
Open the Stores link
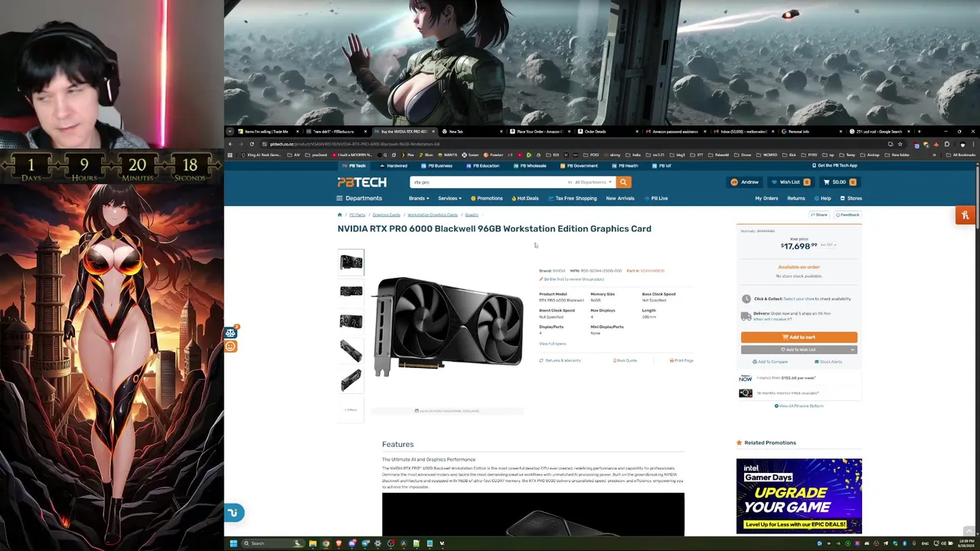click(851, 198)
